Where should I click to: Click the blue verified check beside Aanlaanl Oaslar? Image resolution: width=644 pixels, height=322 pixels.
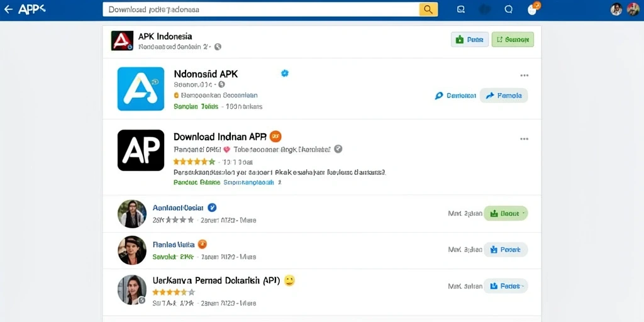point(213,208)
